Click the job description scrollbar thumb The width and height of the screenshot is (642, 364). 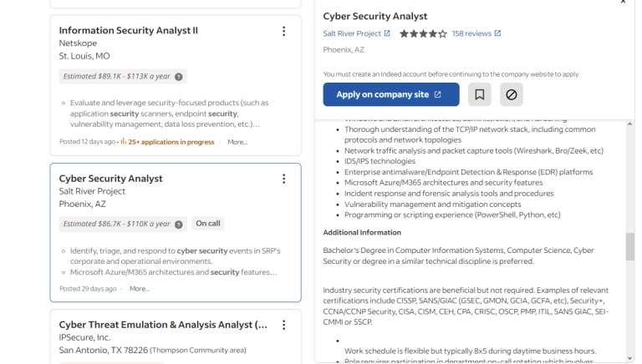[x=629, y=246]
